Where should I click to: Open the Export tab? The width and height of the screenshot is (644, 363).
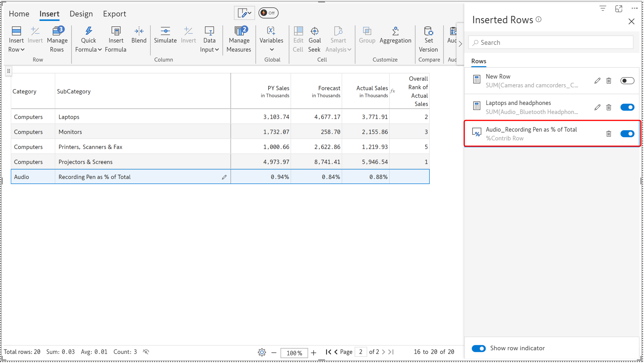point(114,14)
